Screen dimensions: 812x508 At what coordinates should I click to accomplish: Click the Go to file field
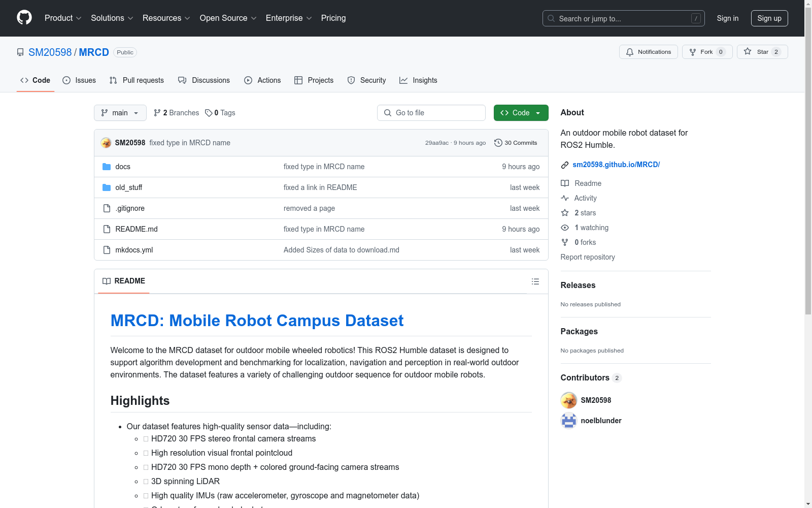click(x=431, y=113)
